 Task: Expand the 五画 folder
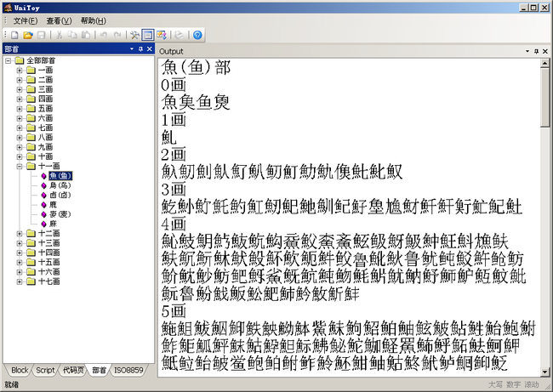tap(20, 109)
